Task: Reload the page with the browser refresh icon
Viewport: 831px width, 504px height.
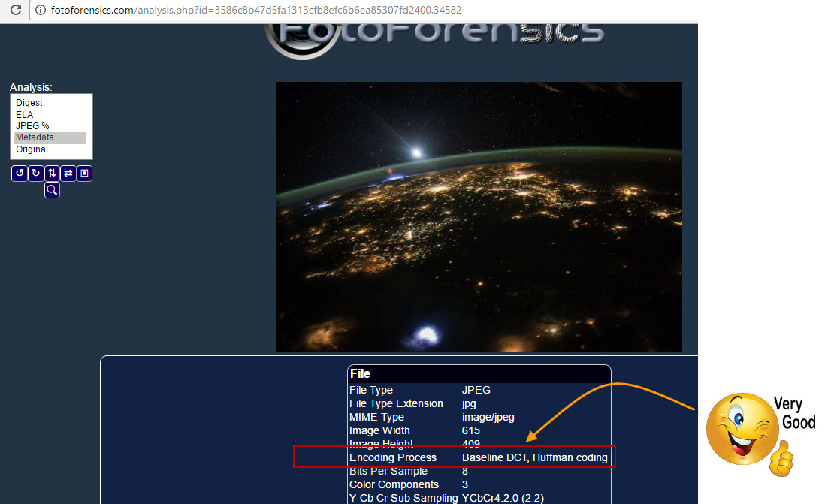Action: pos(16,10)
